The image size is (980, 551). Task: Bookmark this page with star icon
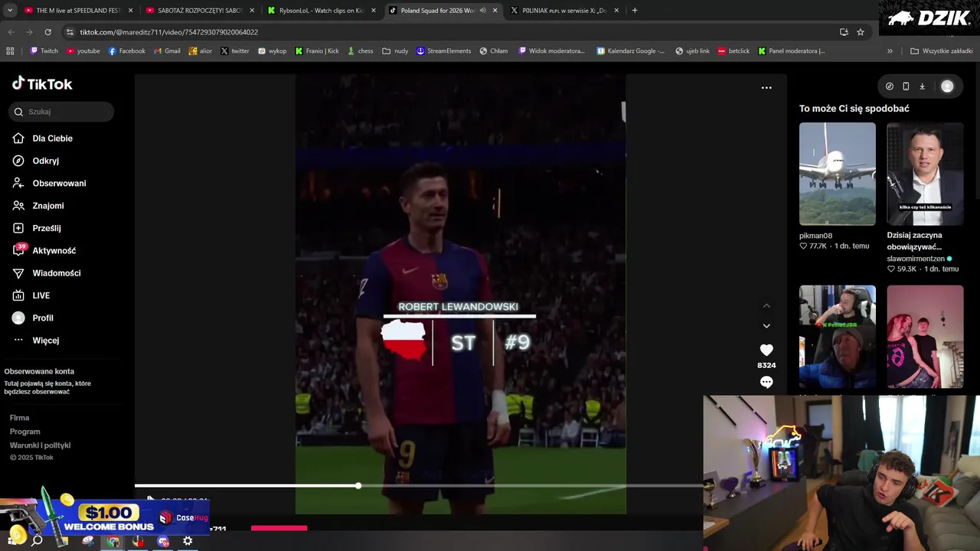861,32
